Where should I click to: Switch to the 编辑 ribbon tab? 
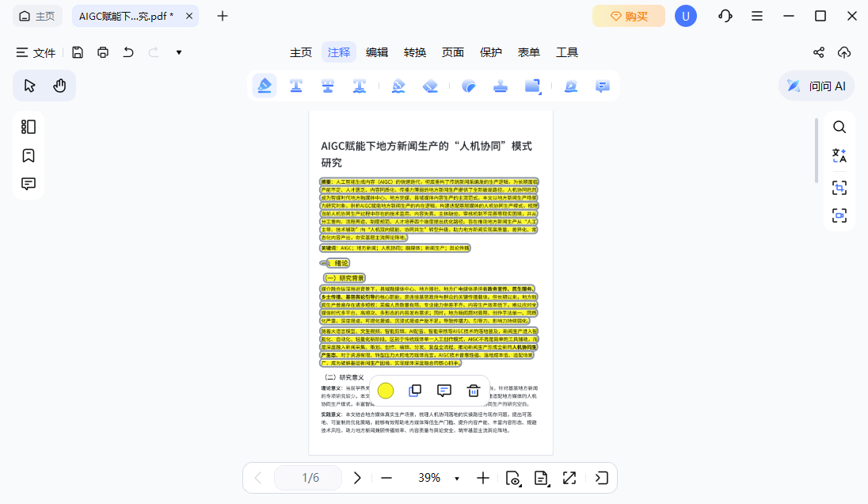point(377,52)
